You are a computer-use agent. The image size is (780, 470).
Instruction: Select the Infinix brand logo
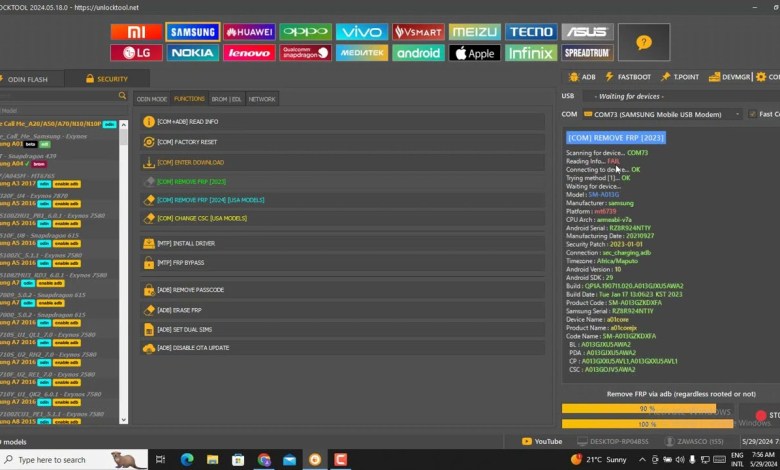pyautogui.click(x=531, y=53)
